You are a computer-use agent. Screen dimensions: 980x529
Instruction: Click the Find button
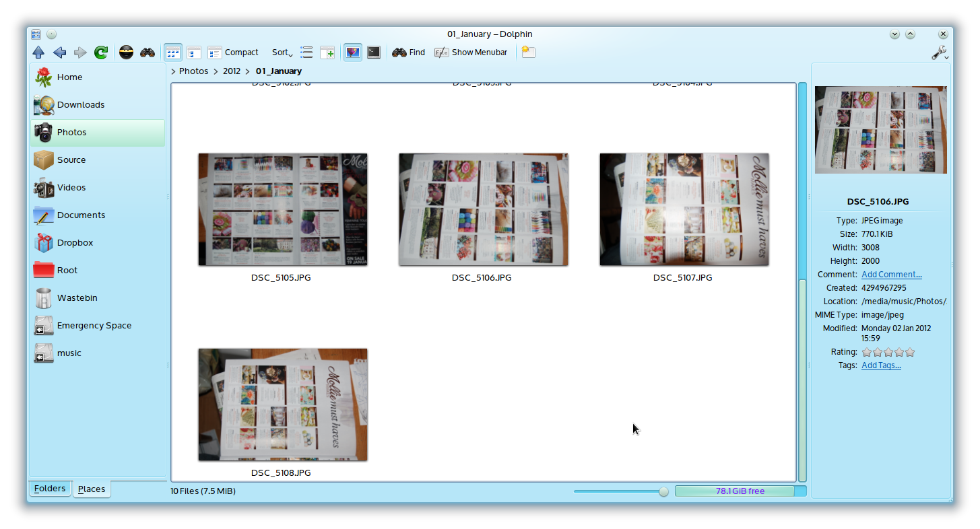[409, 52]
